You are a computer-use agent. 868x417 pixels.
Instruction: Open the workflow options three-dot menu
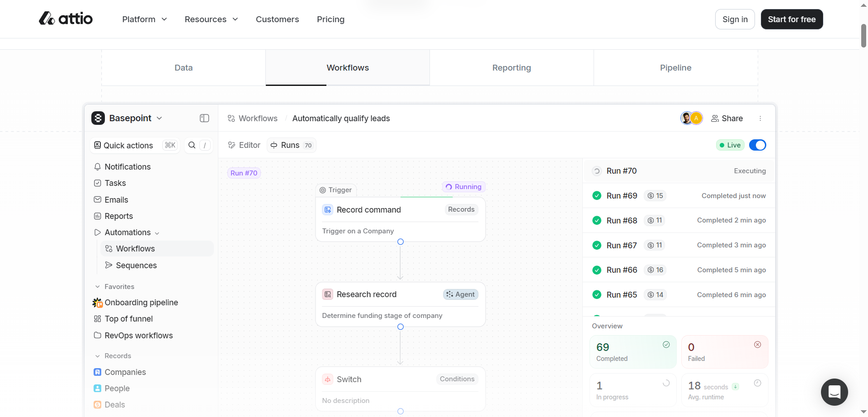coord(760,118)
